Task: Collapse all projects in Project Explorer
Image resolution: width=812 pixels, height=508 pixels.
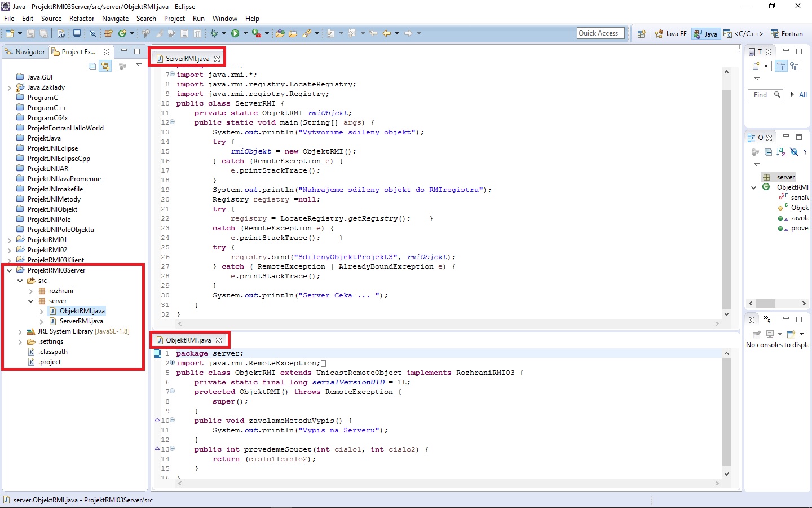Action: [x=92, y=66]
